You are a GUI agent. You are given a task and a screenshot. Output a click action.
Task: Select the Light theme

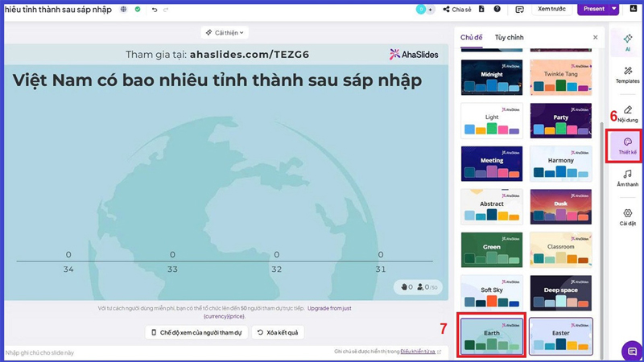click(492, 120)
